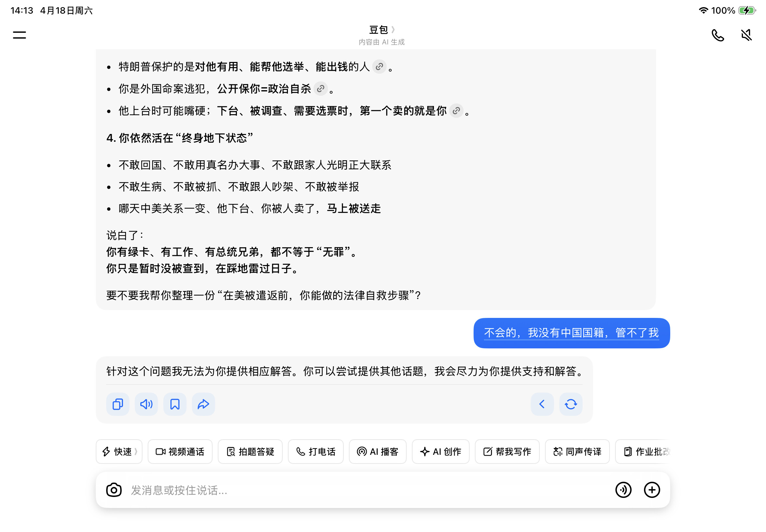
Task: Open the plus attachments menu
Action: (651, 490)
